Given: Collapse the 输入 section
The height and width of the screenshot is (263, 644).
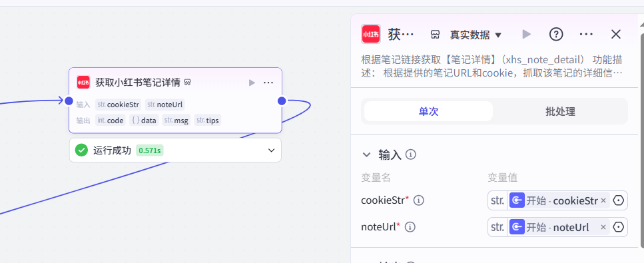Looking at the screenshot, I should click(x=366, y=155).
